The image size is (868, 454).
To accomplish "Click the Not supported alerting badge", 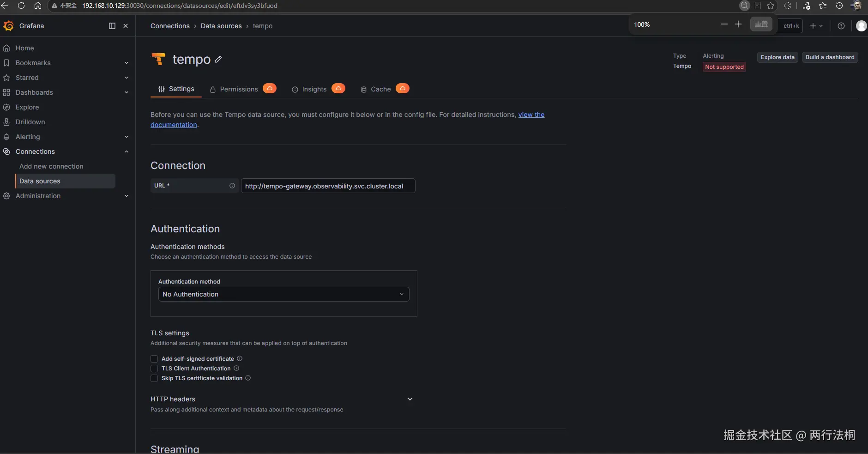I will 724,67.
